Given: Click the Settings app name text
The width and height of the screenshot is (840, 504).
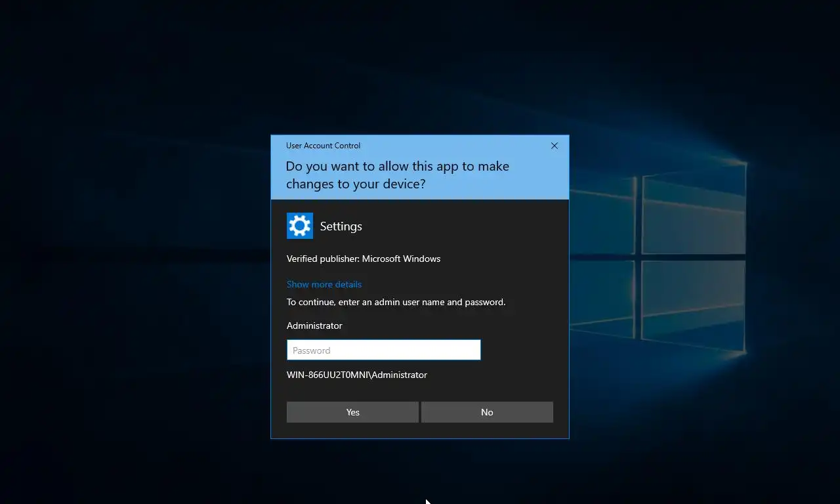Looking at the screenshot, I should [341, 226].
